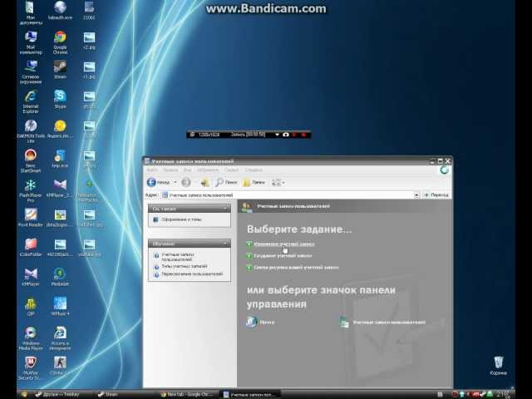
Task: Open Мой компьютер desktop icon
Action: pyautogui.click(x=31, y=42)
